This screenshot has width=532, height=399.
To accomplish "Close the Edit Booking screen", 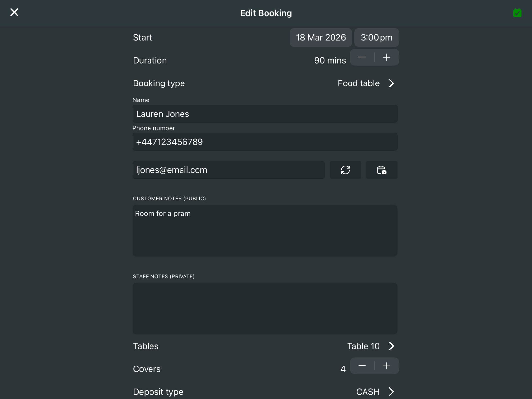I will (14, 12).
